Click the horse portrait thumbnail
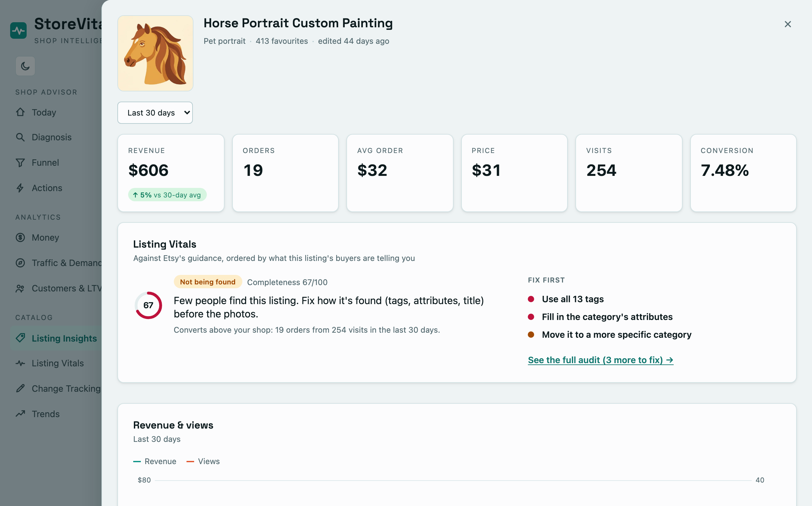812x506 pixels. coord(155,53)
